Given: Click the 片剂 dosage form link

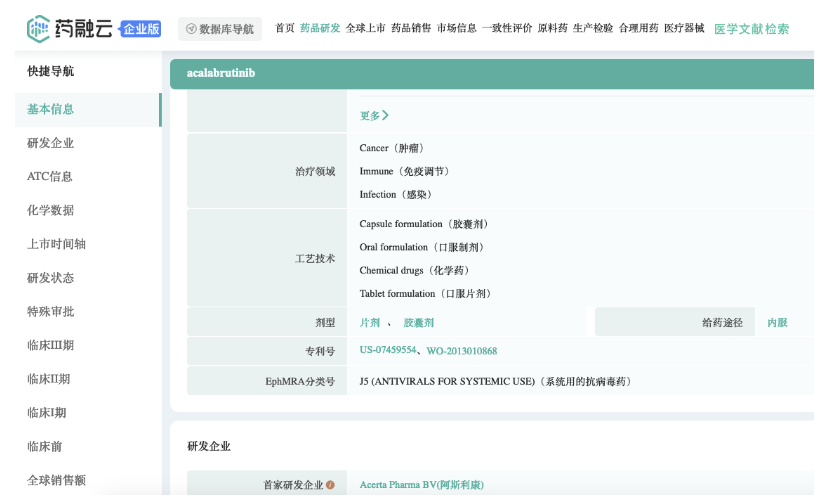Looking at the screenshot, I should click(x=370, y=323).
